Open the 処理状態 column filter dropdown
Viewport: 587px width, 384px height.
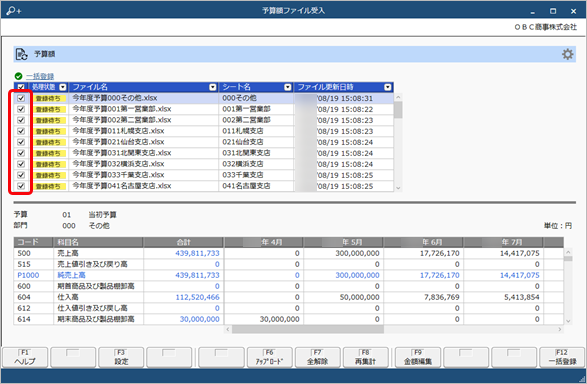click(63, 87)
